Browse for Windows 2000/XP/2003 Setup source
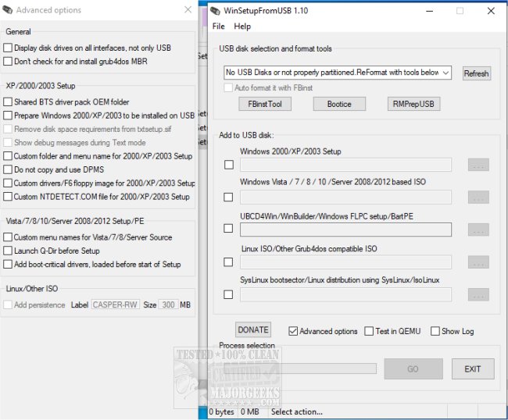 478,165
